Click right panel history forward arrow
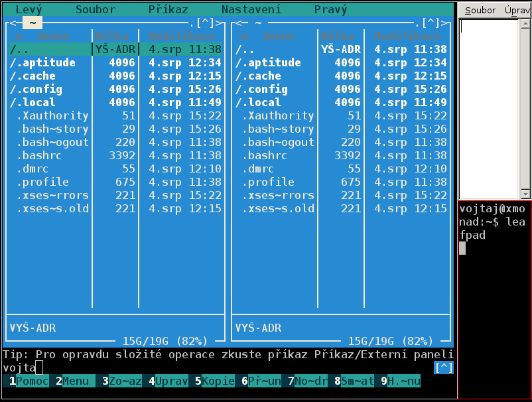The width and height of the screenshot is (532, 402). click(444, 23)
